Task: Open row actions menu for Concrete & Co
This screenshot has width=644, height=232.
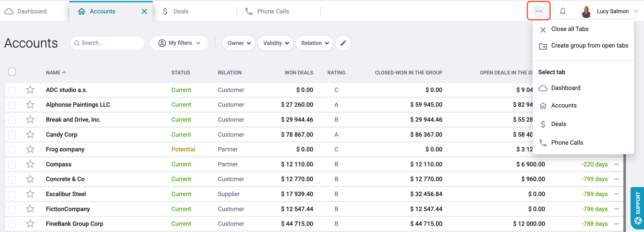Action: (x=616, y=179)
